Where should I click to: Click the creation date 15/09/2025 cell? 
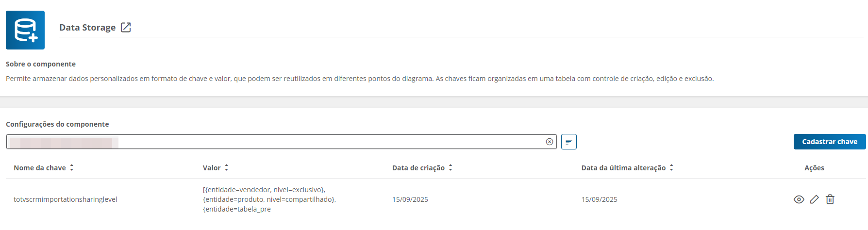tap(410, 199)
